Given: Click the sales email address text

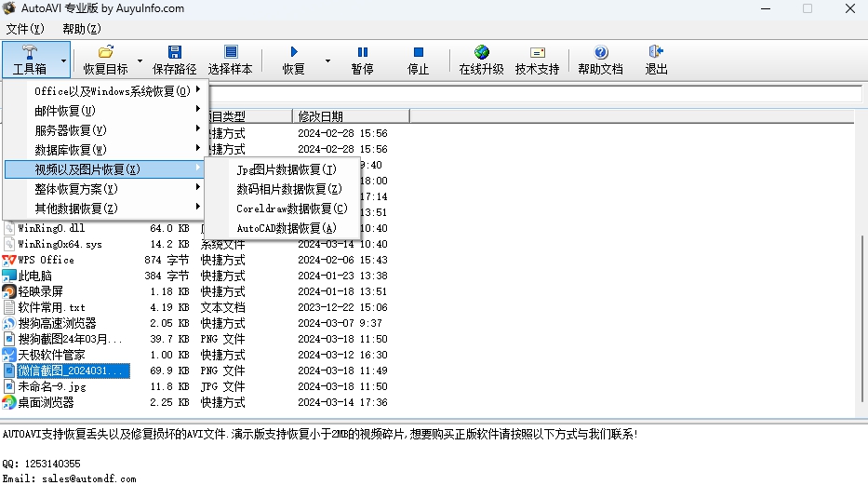Looking at the screenshot, I should click(x=89, y=478).
